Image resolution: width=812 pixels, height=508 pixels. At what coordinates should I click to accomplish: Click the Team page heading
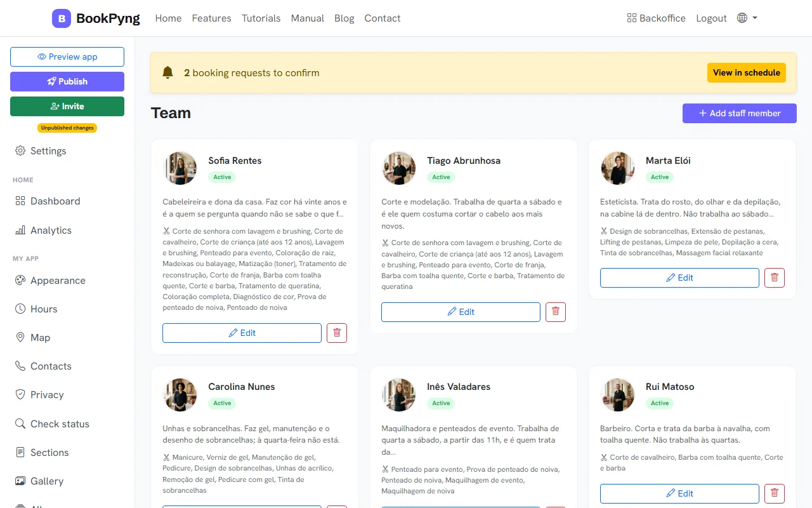(171, 113)
